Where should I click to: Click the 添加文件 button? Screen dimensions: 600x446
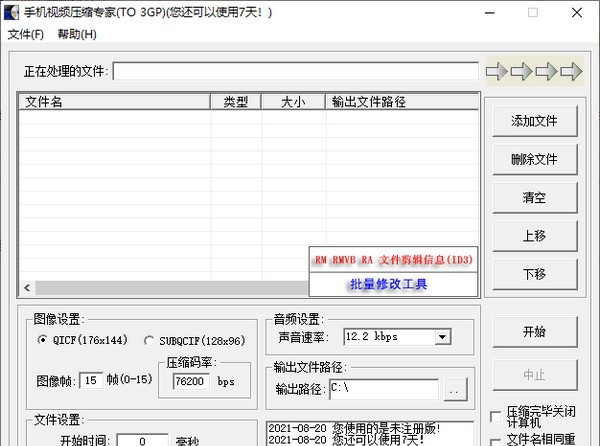coord(535,121)
